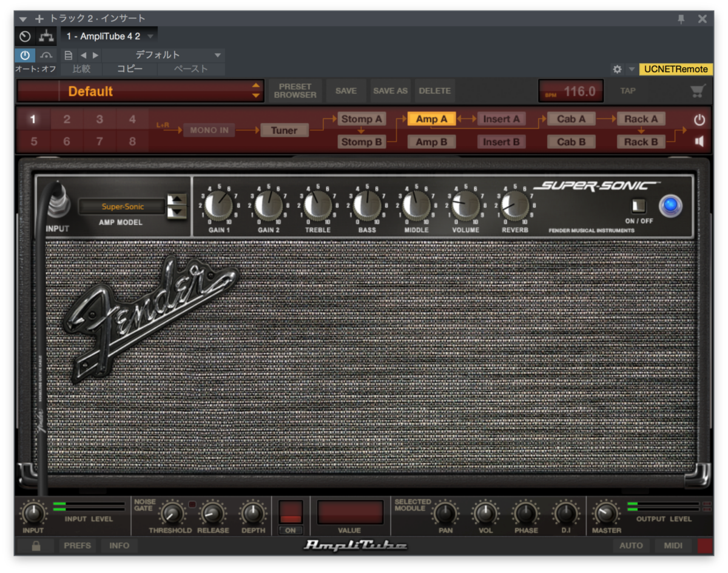Open the channel routing icon
The image size is (728, 573).
click(47, 36)
